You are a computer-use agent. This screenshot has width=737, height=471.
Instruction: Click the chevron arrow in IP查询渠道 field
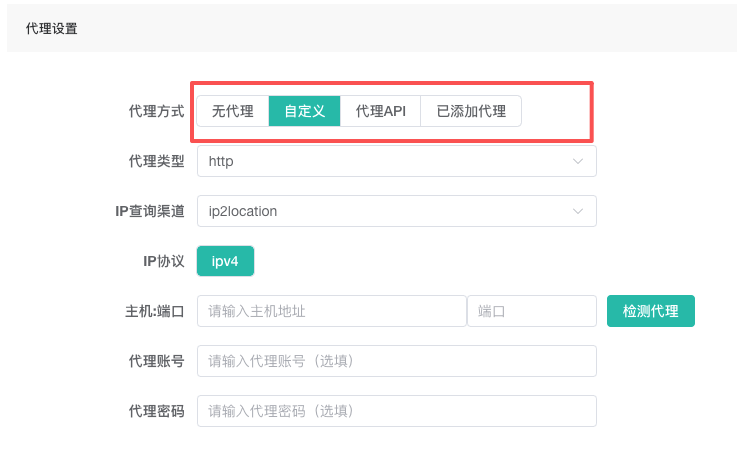click(577, 211)
